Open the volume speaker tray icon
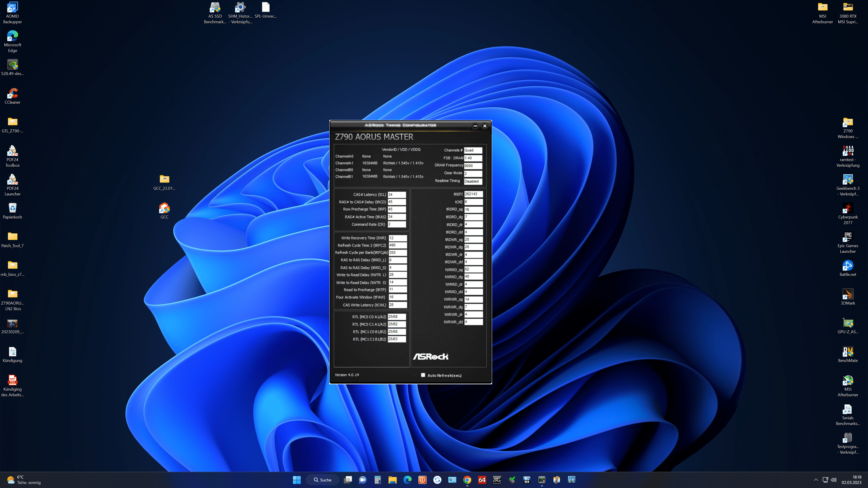This screenshot has width=868, height=488. [834, 480]
